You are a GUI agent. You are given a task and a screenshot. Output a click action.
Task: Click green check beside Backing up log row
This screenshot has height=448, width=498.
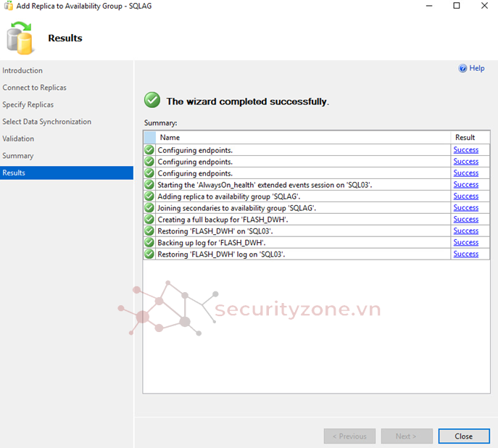149,243
